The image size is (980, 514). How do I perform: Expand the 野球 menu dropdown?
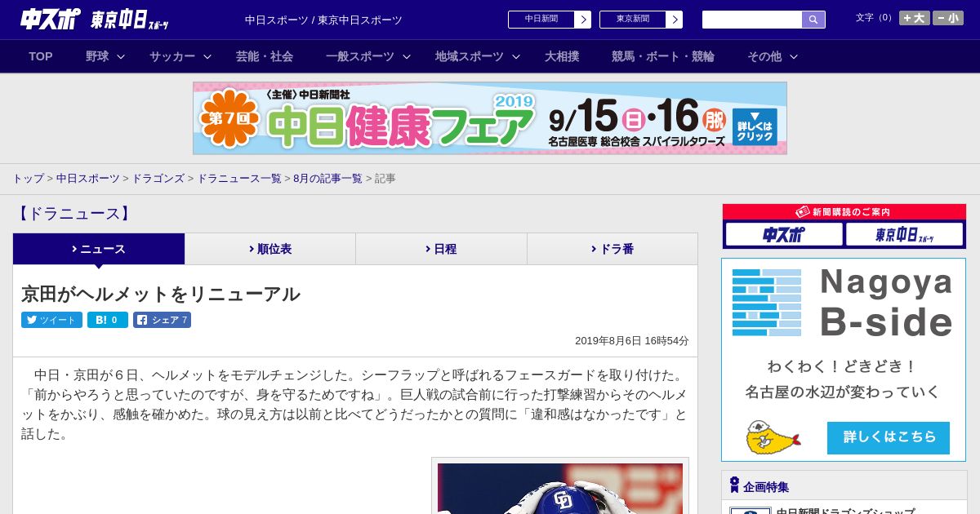(105, 56)
